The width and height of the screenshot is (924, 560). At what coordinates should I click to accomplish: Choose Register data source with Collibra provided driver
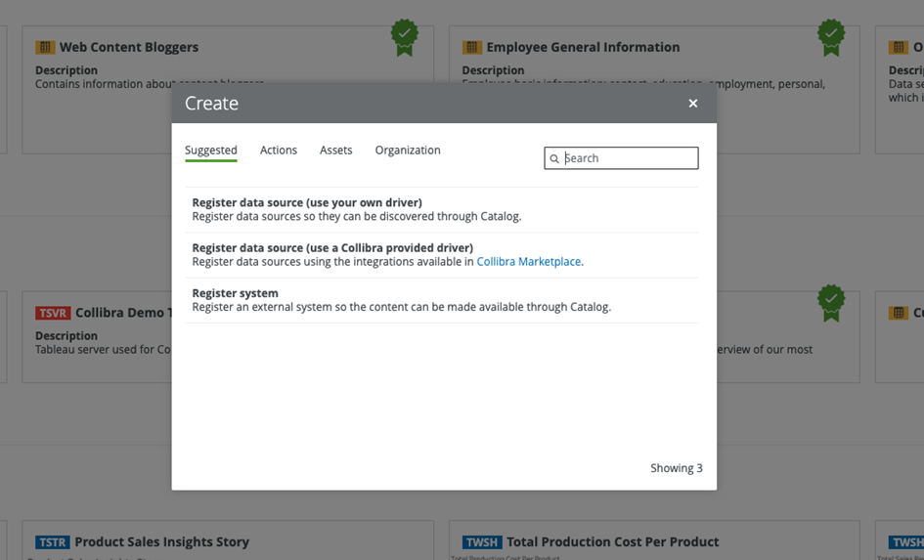click(442, 255)
